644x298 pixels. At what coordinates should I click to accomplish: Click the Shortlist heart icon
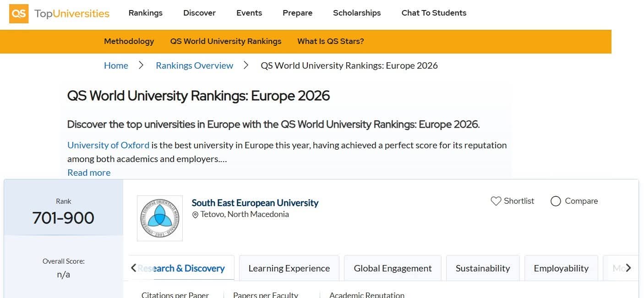[496, 201]
